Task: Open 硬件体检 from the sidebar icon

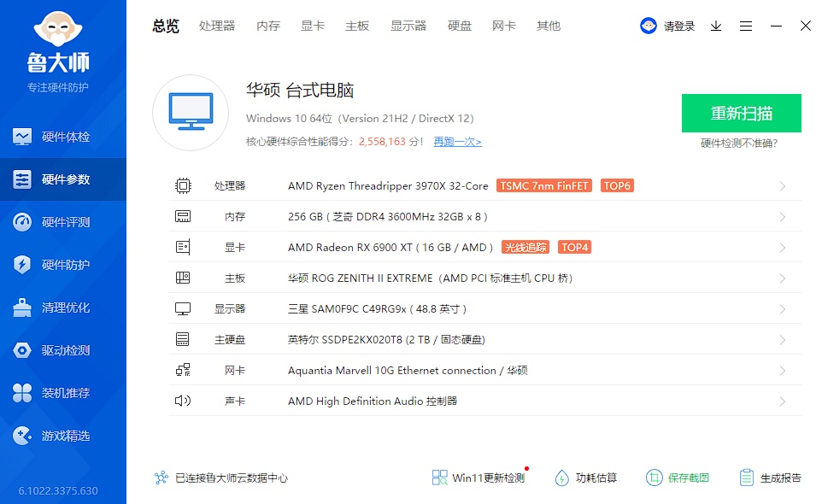Action: point(22,137)
